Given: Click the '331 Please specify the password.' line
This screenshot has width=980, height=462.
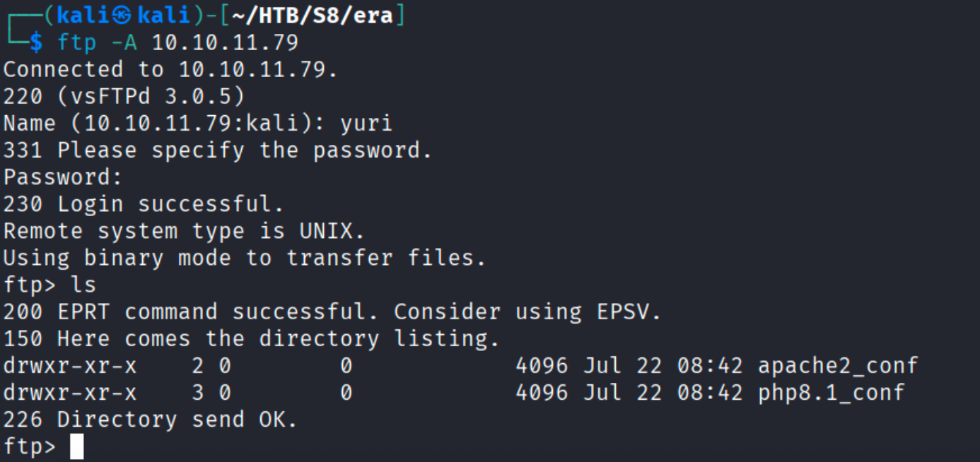Looking at the screenshot, I should click(x=218, y=150).
